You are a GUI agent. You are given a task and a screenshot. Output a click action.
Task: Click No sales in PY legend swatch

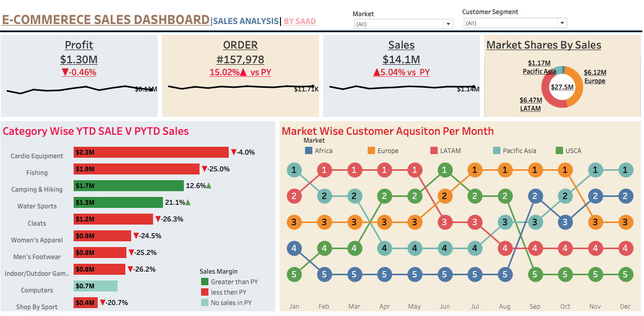click(204, 302)
